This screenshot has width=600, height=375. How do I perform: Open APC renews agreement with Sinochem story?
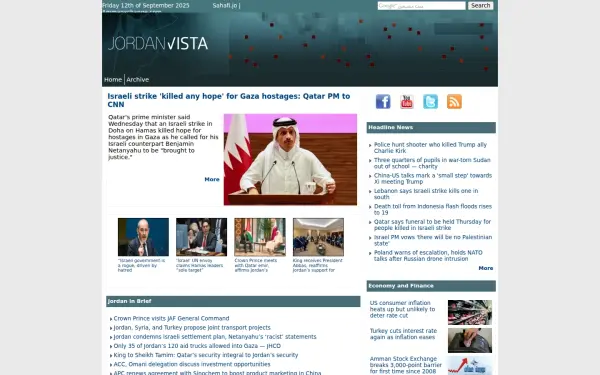(217, 372)
